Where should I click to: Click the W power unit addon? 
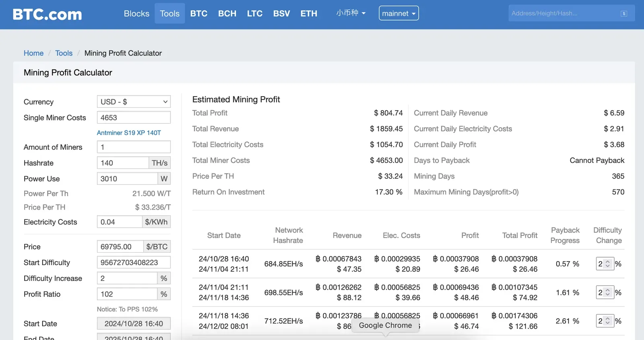pos(164,179)
